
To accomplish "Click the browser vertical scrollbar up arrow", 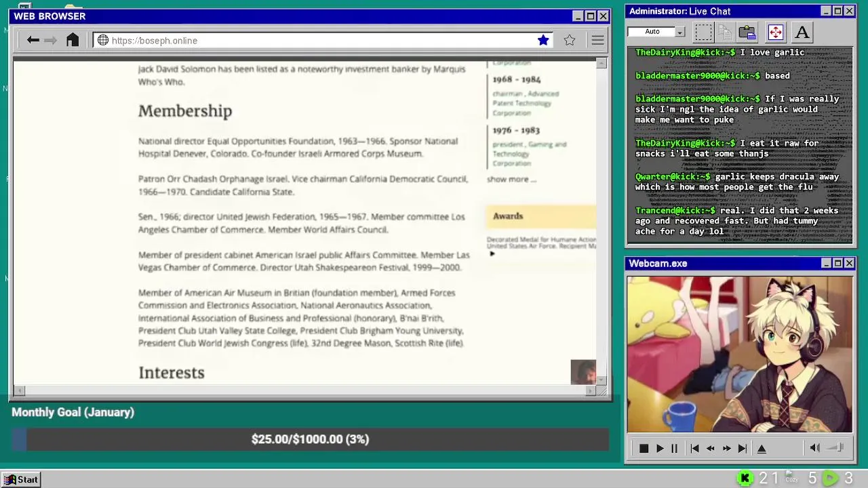I will [x=601, y=63].
